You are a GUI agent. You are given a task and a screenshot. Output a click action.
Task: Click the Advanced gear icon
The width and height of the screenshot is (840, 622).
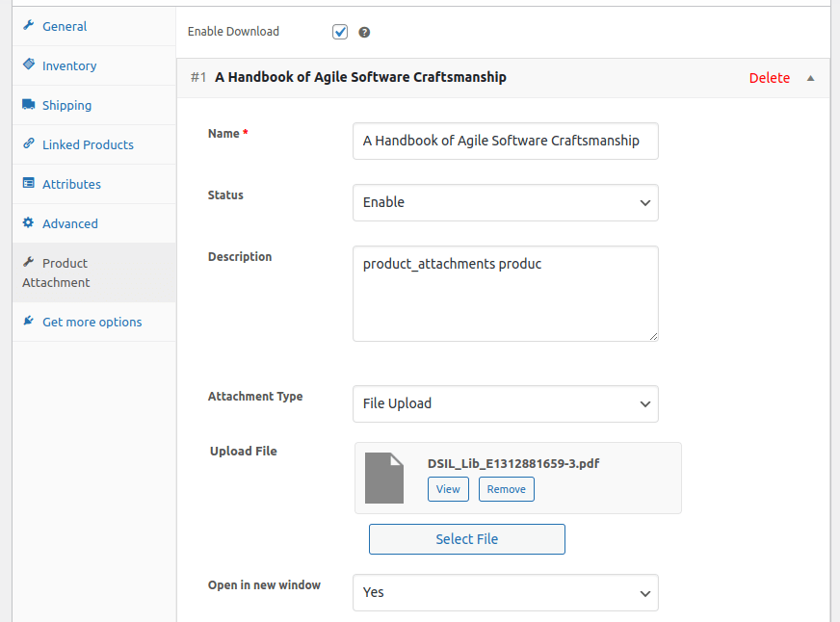(x=28, y=222)
